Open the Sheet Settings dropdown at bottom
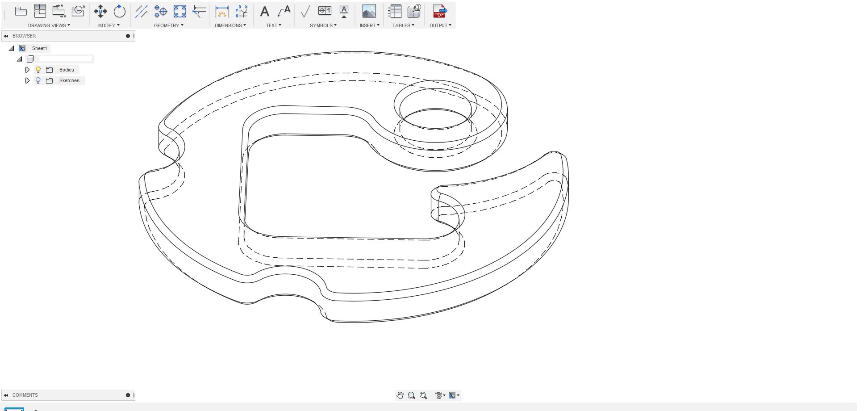The height and width of the screenshot is (411, 868). pos(454,395)
